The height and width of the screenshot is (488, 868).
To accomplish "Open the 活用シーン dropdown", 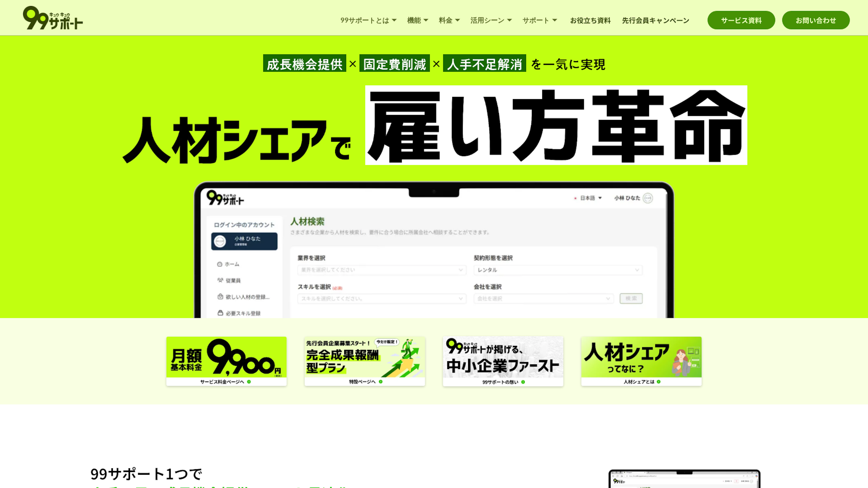I will click(x=491, y=21).
